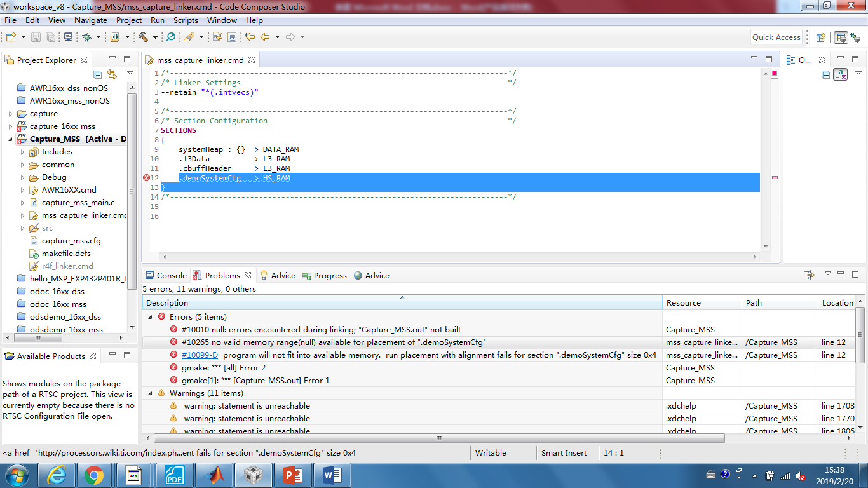
Task: Open Google Chrome from the taskbar
Action: (94, 475)
